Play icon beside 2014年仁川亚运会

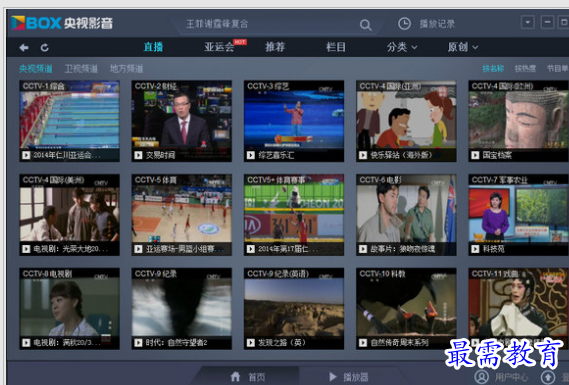pyautogui.click(x=26, y=155)
